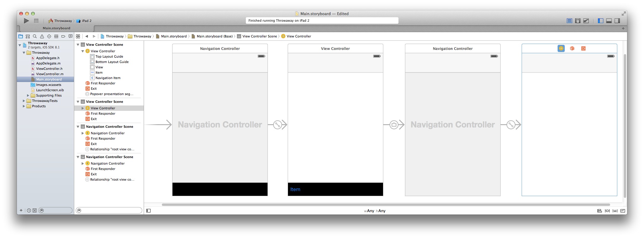Screen dimensions: 644x238
Task: Expand the Products folder
Action: [24, 106]
